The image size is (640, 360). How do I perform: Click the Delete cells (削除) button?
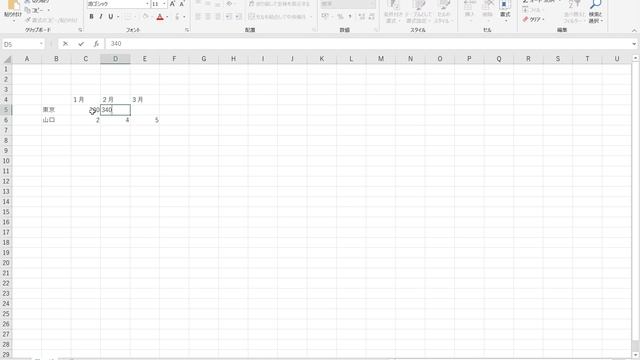click(487, 11)
